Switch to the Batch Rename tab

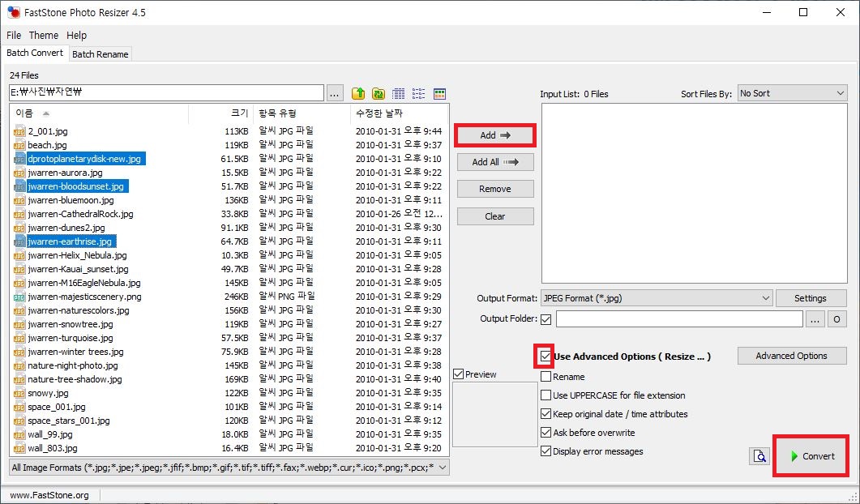101,54
